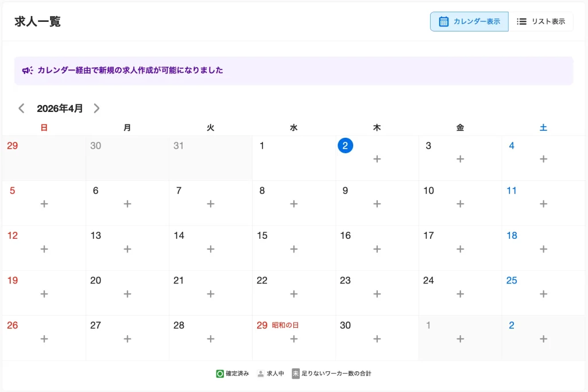Viewport: 588px width, 392px height.
Task: Toggle calendar view mode on
Action: pos(469,21)
